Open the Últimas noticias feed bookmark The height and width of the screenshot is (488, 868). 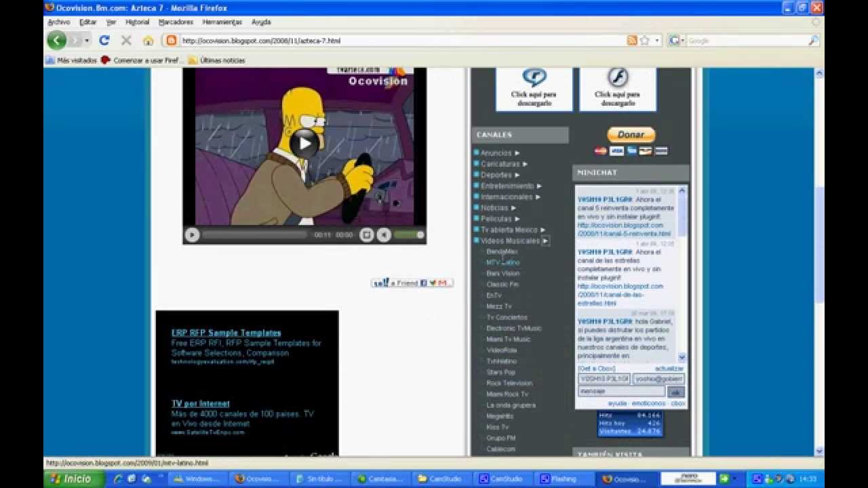pos(216,60)
